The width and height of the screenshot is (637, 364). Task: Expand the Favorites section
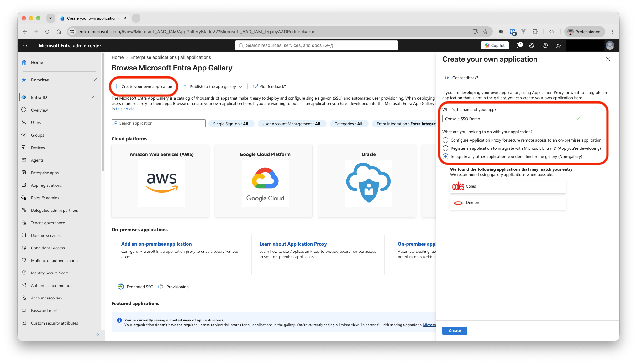[94, 80]
